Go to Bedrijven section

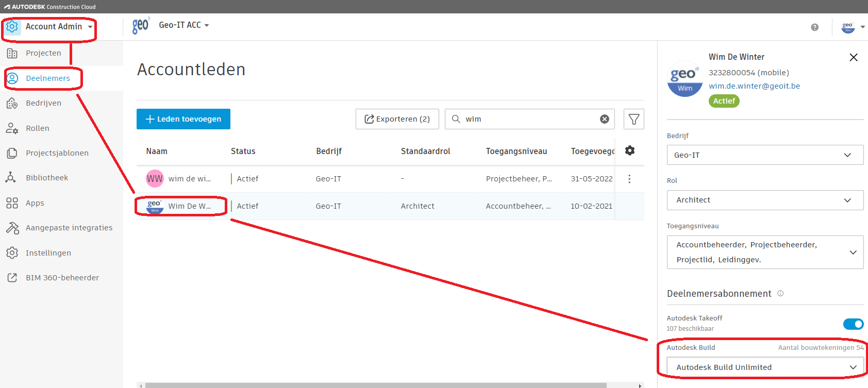pos(44,103)
